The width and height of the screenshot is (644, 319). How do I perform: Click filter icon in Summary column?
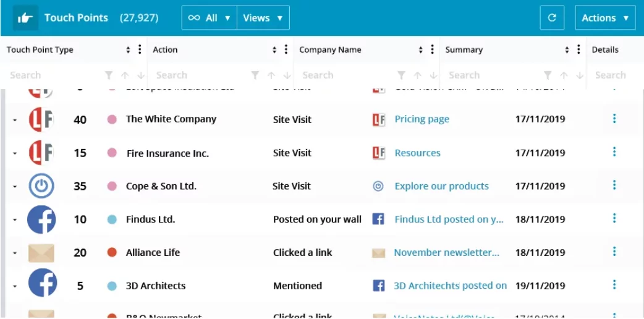(x=548, y=75)
